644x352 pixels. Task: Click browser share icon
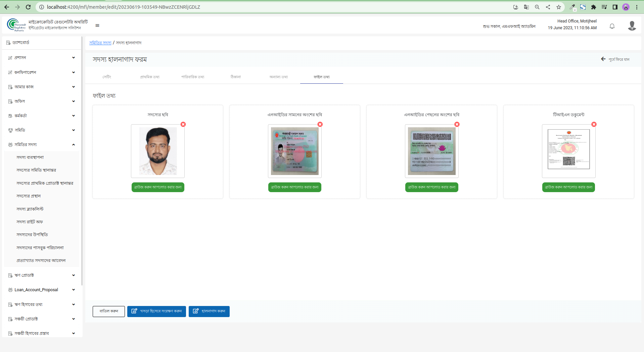click(548, 7)
